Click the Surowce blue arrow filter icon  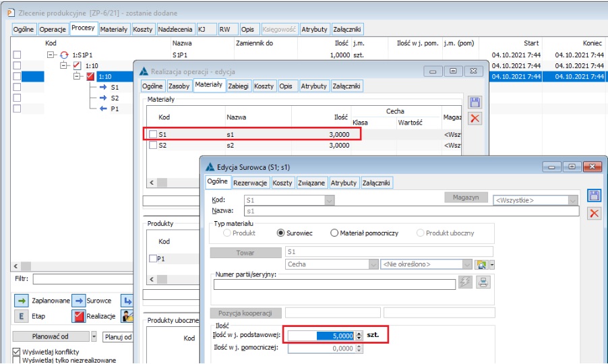tap(79, 301)
